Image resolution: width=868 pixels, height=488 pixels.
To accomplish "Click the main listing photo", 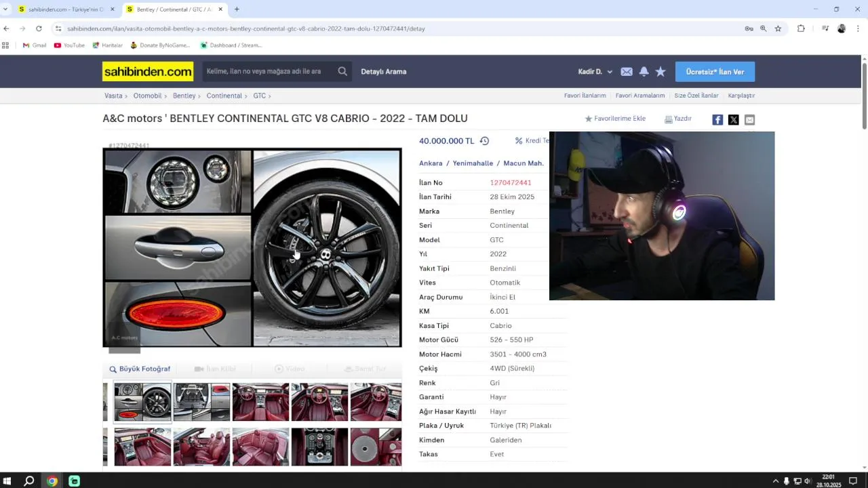I will 252,247.
